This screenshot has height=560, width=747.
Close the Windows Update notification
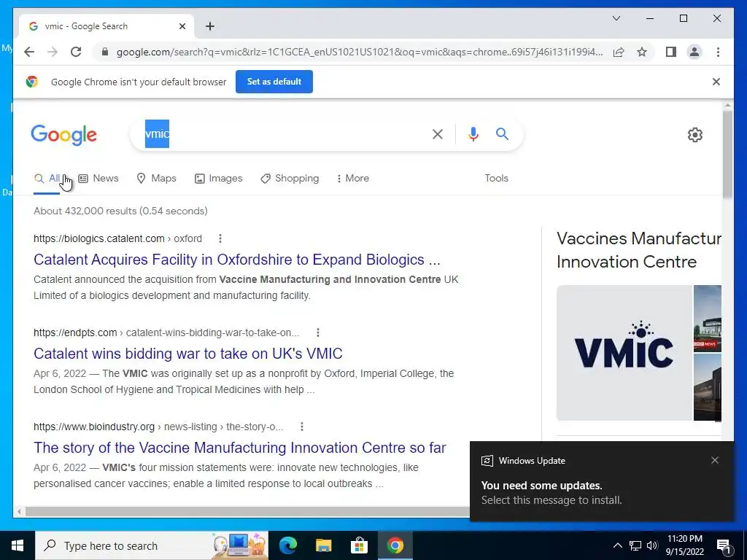715,460
